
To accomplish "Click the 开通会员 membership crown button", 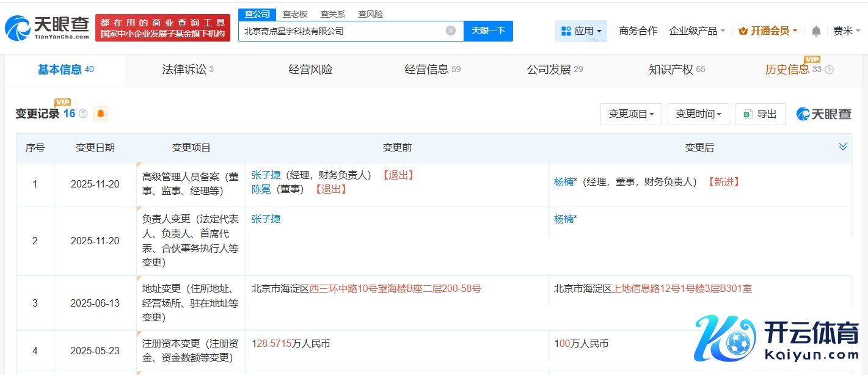I will point(767,31).
